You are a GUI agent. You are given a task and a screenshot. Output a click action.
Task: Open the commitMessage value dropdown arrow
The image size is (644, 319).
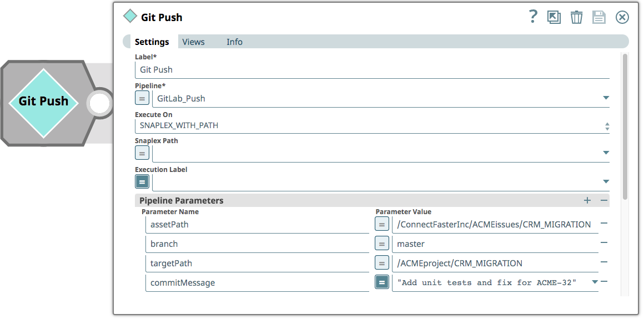594,282
